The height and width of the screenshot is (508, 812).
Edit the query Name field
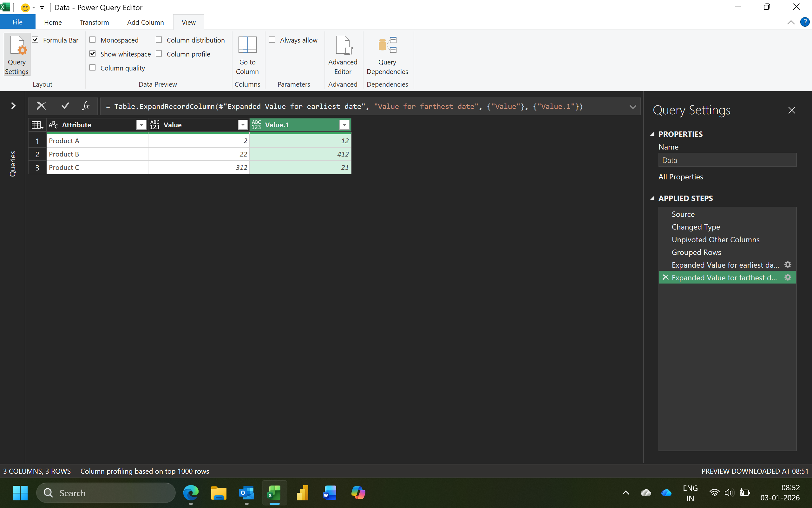click(x=727, y=160)
